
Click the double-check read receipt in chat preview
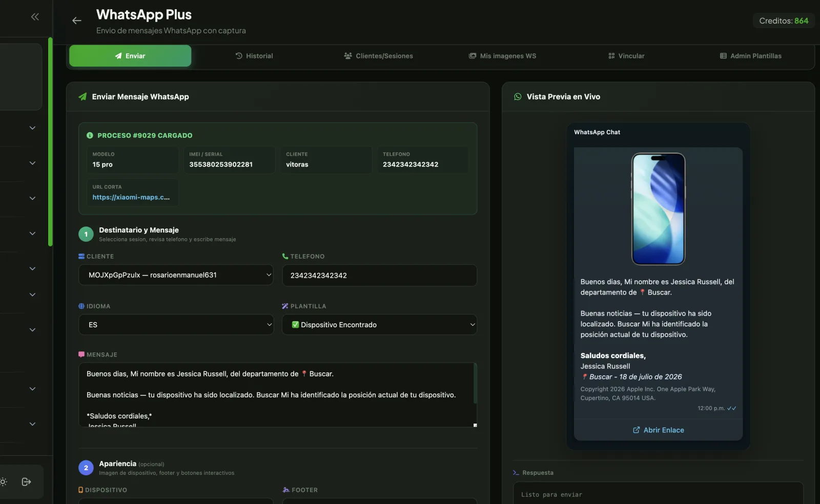(x=732, y=408)
